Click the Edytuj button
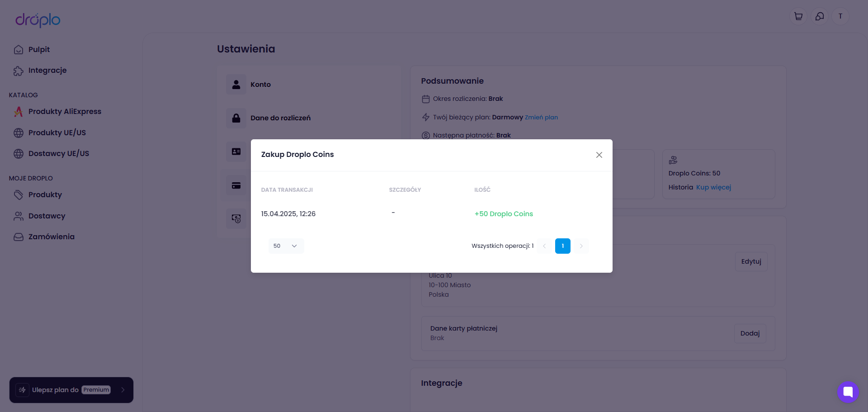 coord(751,261)
